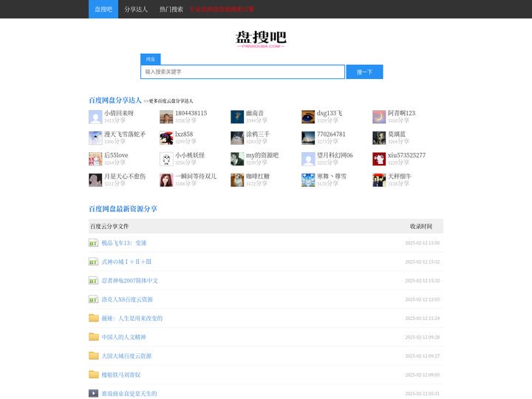Click BT icon beside 式神の城Ⅰ+Ⅱ+Ⅲ
The image size is (532, 399).
(93, 262)
